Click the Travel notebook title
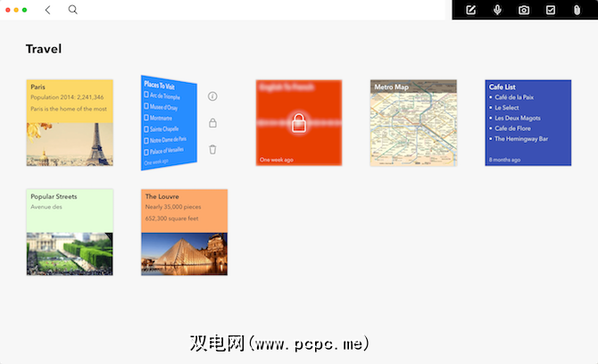Image resolution: width=598 pixels, height=364 pixels. click(44, 49)
